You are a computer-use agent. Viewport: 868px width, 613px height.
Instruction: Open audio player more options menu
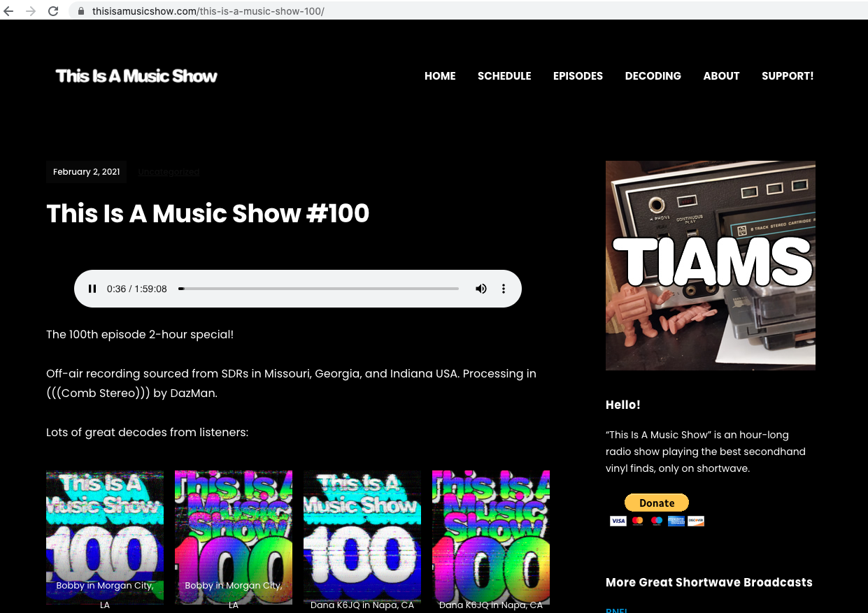click(x=504, y=289)
